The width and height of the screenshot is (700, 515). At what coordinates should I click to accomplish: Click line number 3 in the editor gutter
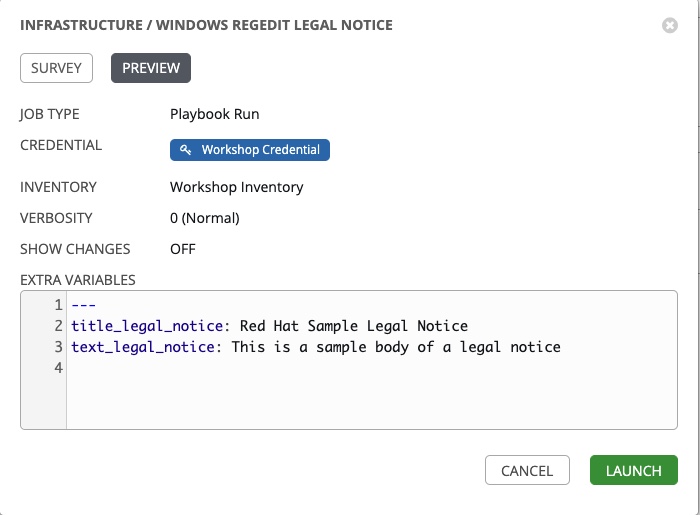pos(59,347)
